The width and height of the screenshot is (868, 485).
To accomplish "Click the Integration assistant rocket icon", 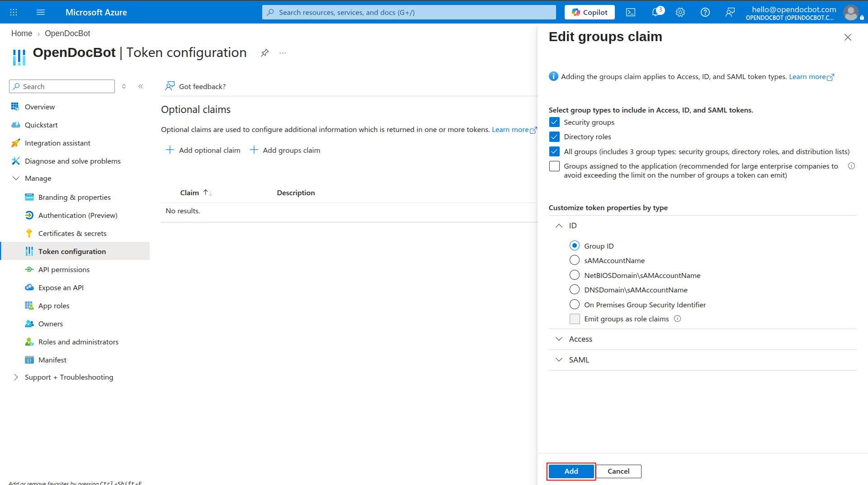I will tap(15, 143).
